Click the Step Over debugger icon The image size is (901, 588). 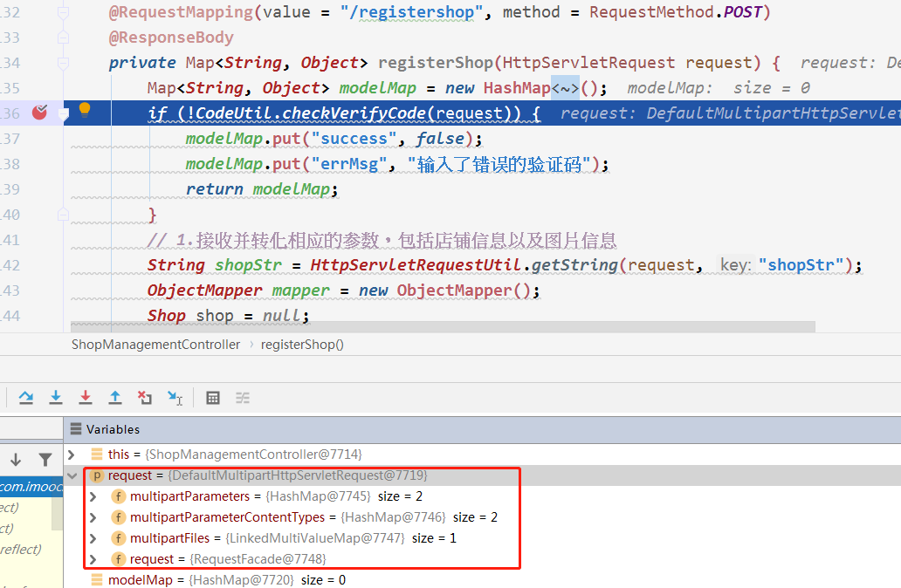(26, 397)
